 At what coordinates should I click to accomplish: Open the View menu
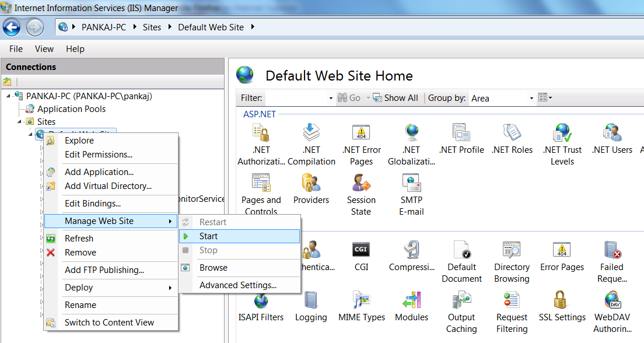pos(44,49)
